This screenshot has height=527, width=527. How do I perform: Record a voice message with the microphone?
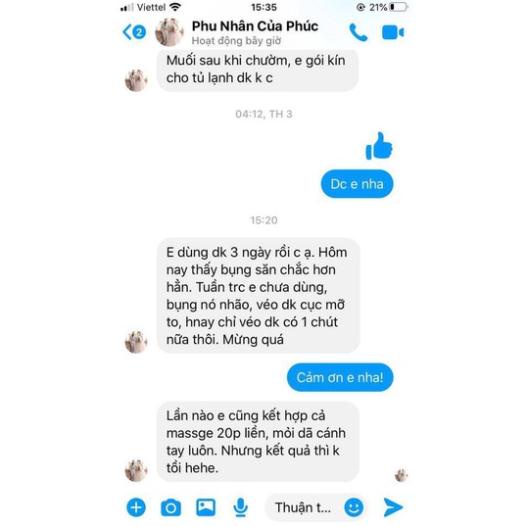[x=240, y=507]
